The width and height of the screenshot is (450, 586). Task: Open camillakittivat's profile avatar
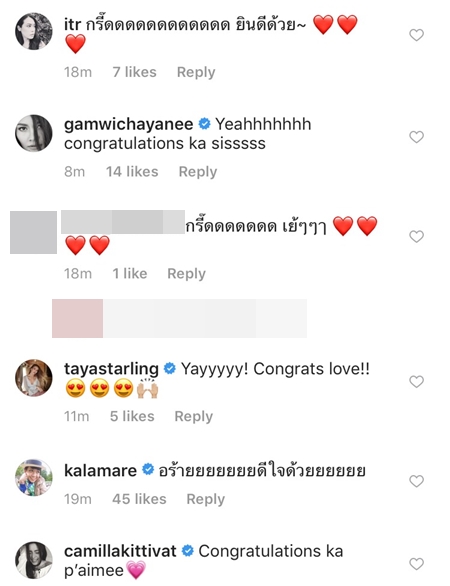(x=34, y=560)
